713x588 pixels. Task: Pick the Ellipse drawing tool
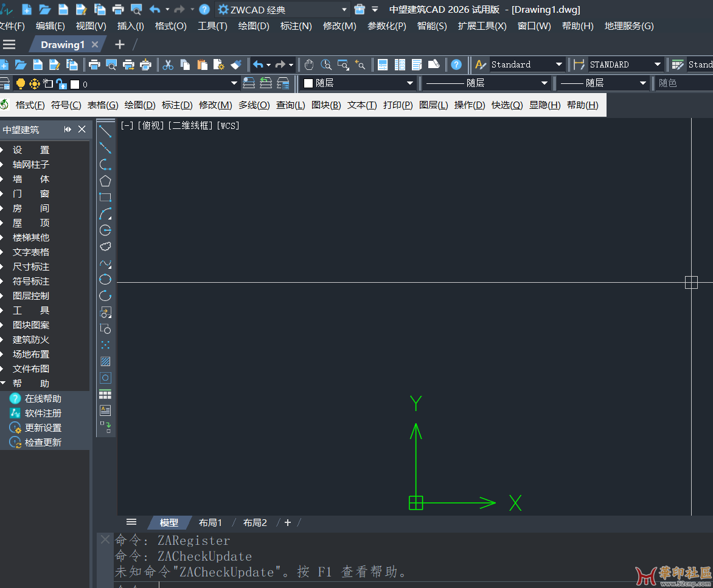coord(105,280)
